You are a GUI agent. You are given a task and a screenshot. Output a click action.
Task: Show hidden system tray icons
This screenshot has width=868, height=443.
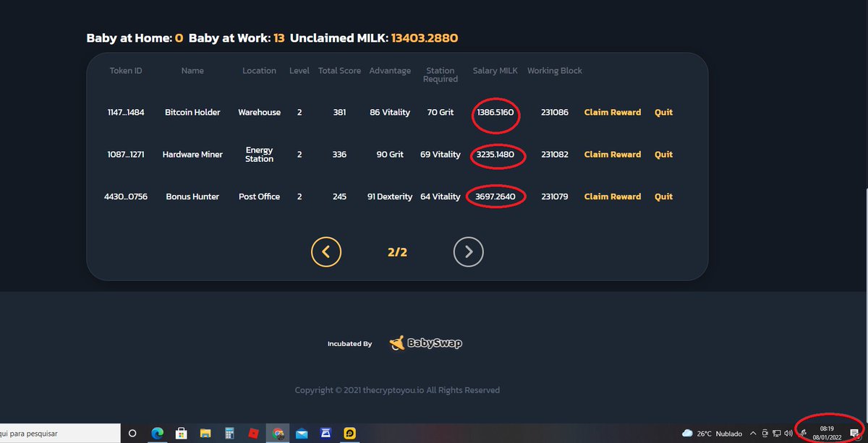[753, 434]
